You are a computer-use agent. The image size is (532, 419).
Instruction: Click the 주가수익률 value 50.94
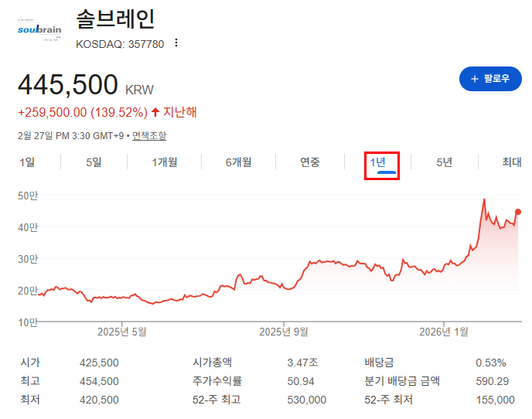(301, 381)
